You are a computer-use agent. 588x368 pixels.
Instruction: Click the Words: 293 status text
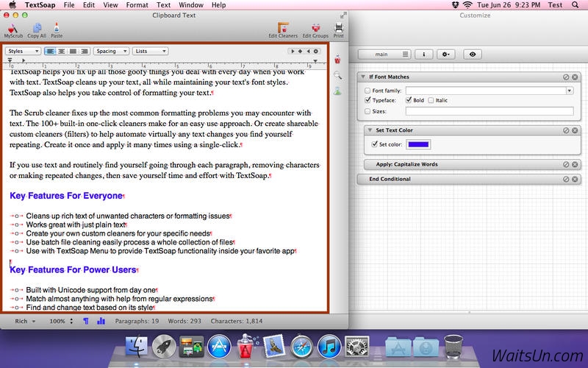184,321
